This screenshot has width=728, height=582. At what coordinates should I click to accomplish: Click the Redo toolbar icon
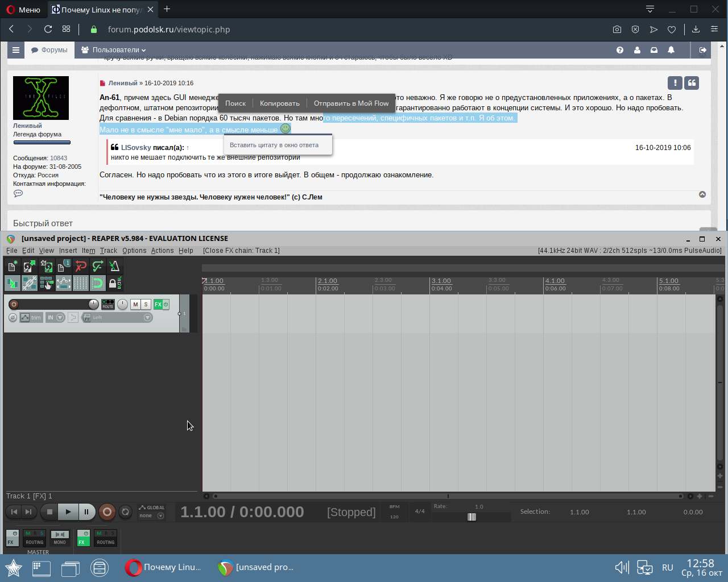(98, 266)
